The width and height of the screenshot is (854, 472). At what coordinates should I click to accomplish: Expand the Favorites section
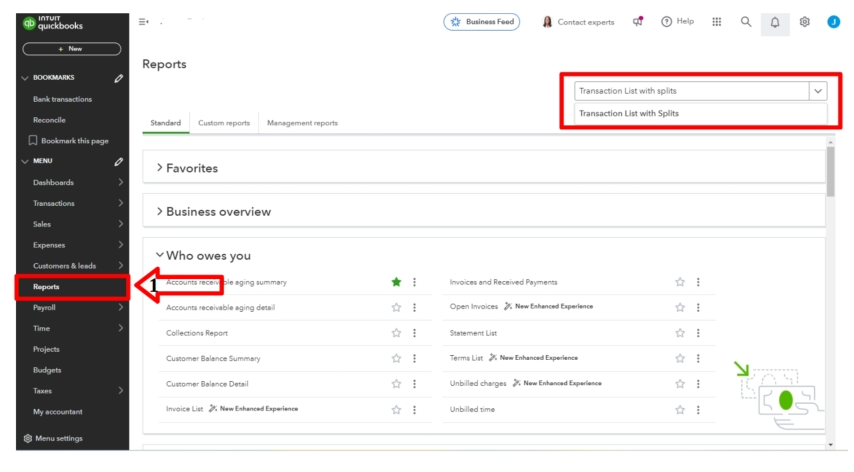coord(159,168)
